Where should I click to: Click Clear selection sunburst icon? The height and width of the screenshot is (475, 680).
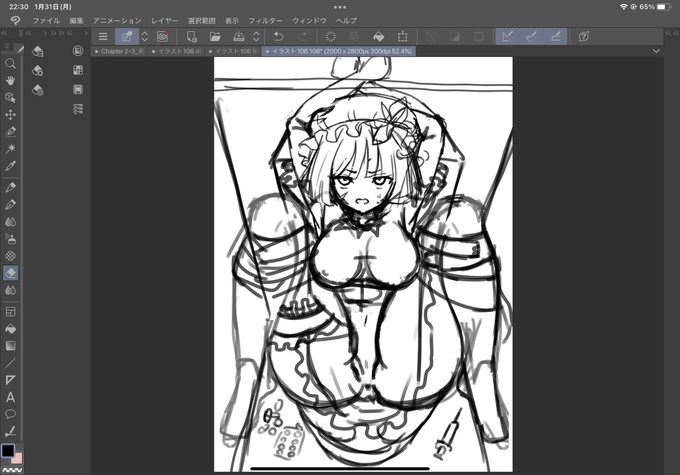click(x=330, y=36)
